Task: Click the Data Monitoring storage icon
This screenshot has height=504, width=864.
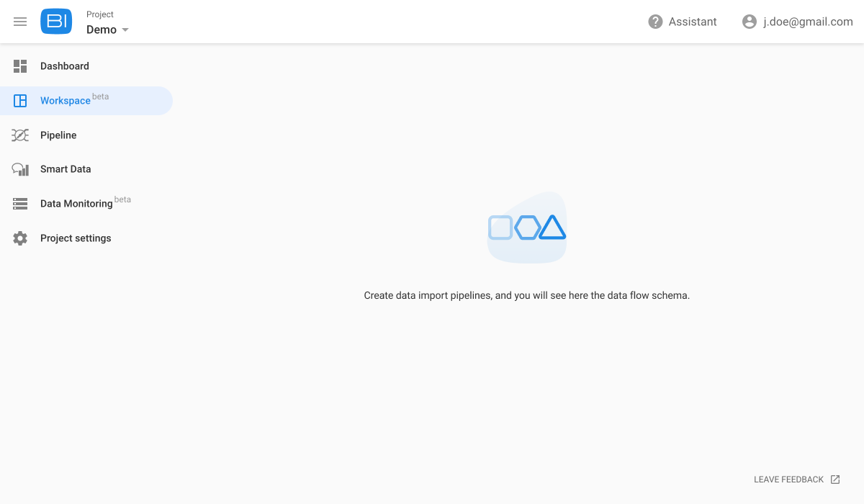Action: tap(20, 204)
